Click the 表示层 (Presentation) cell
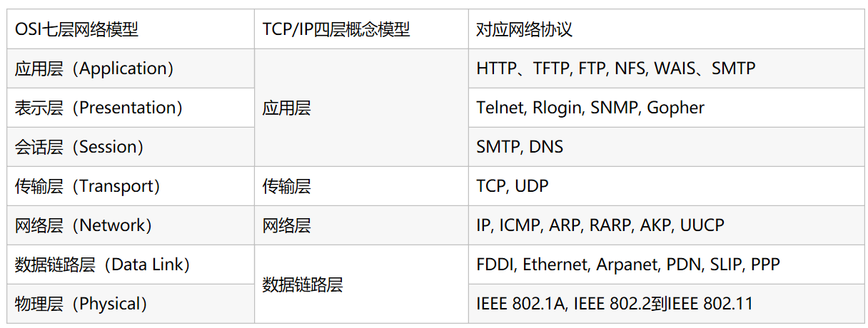868x328 pixels. point(131,108)
